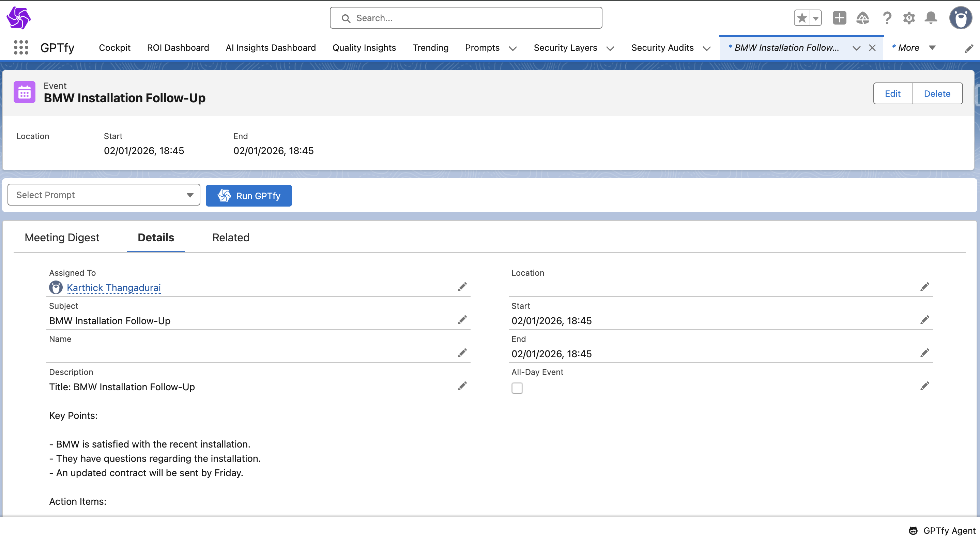
Task: Click the Run GPTfy button
Action: tap(249, 196)
